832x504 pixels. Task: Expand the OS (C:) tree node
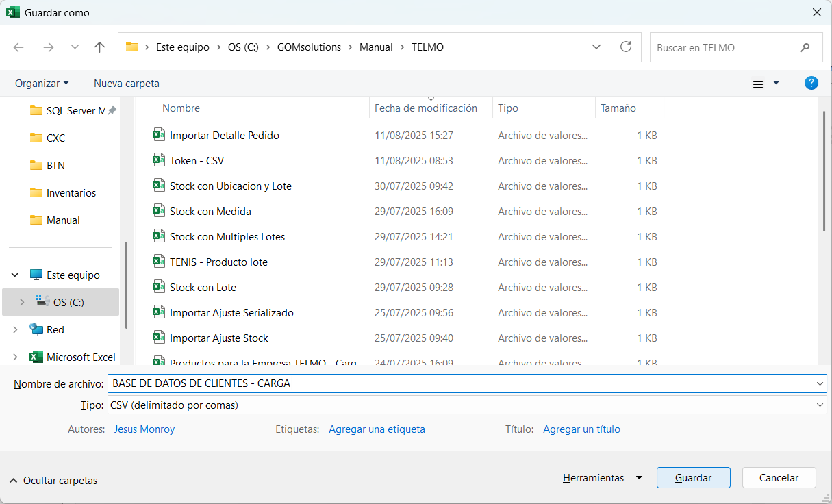click(x=23, y=302)
